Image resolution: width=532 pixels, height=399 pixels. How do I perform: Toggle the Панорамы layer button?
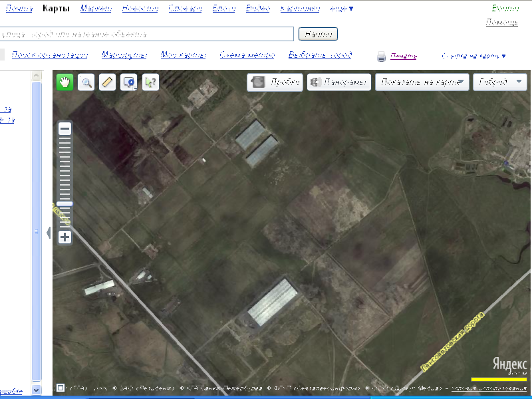click(x=338, y=82)
